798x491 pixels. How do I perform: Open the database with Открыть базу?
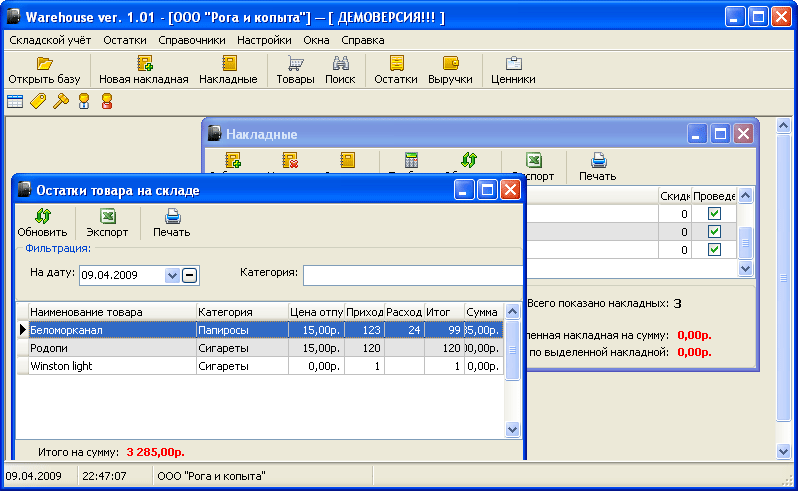44,70
